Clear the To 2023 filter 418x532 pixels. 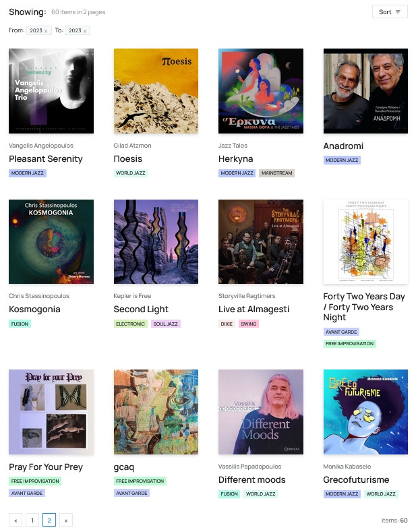(85, 31)
